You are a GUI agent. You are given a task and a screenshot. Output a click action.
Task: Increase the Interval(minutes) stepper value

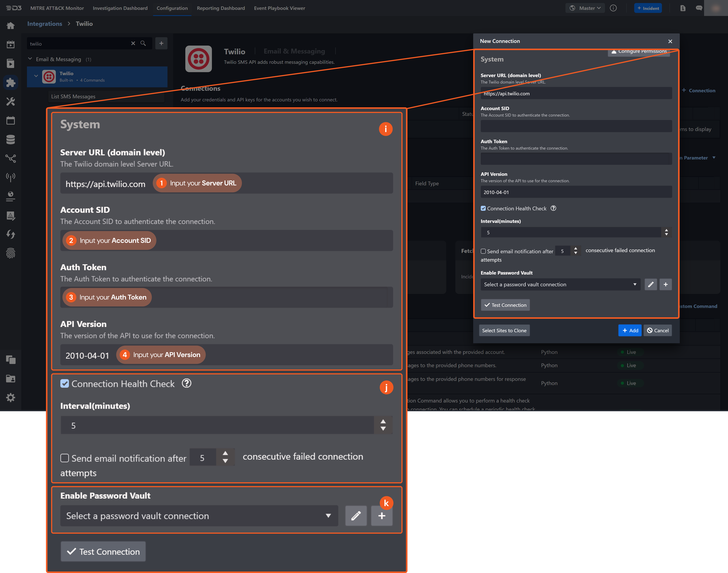coord(666,230)
